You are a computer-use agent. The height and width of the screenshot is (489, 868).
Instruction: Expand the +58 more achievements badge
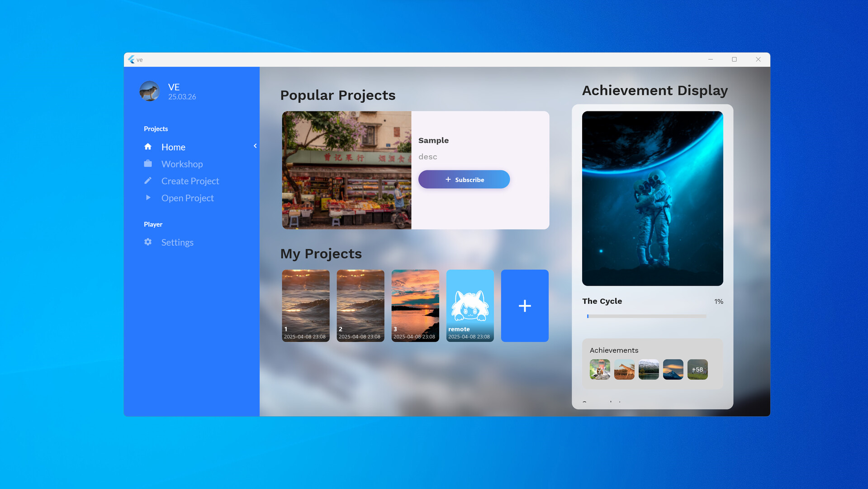[697, 369]
